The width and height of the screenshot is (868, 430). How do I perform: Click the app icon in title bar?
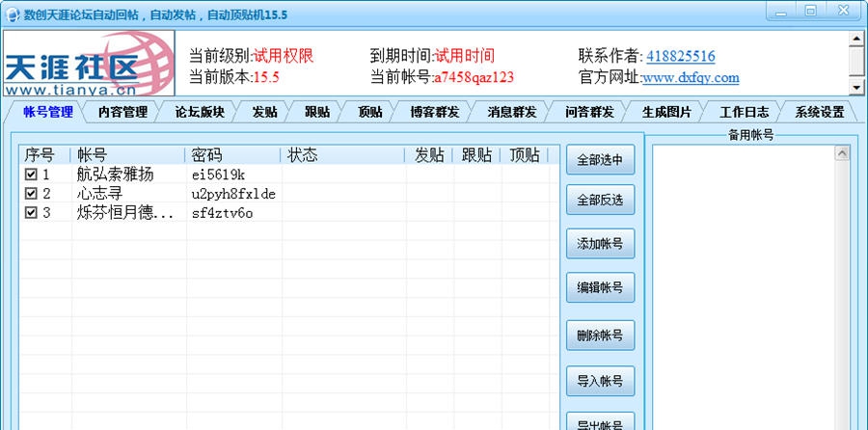[x=13, y=14]
